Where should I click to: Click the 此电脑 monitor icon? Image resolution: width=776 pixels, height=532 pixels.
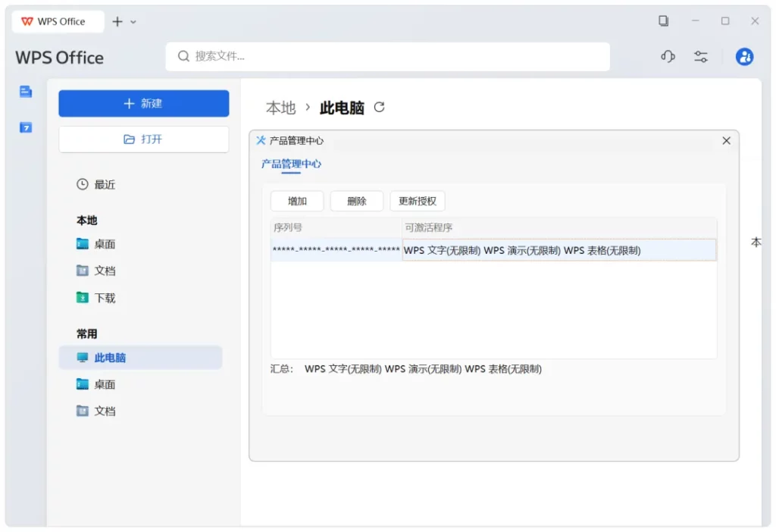pos(82,357)
